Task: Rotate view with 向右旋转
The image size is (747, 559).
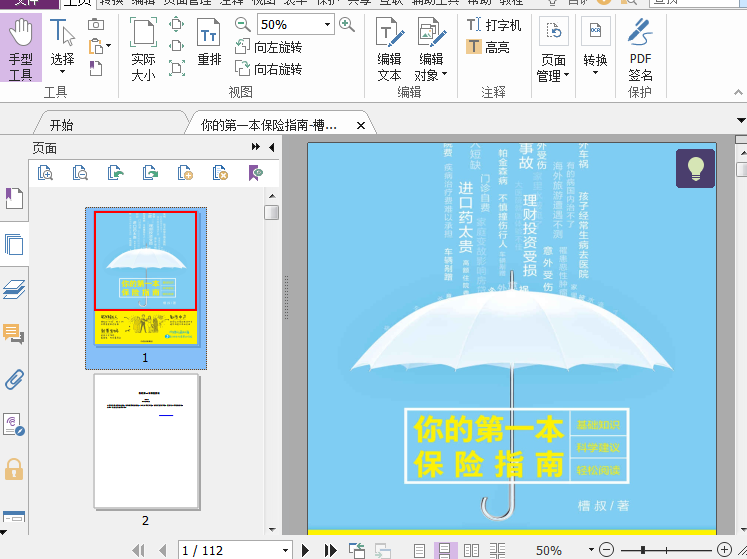Action: point(269,69)
